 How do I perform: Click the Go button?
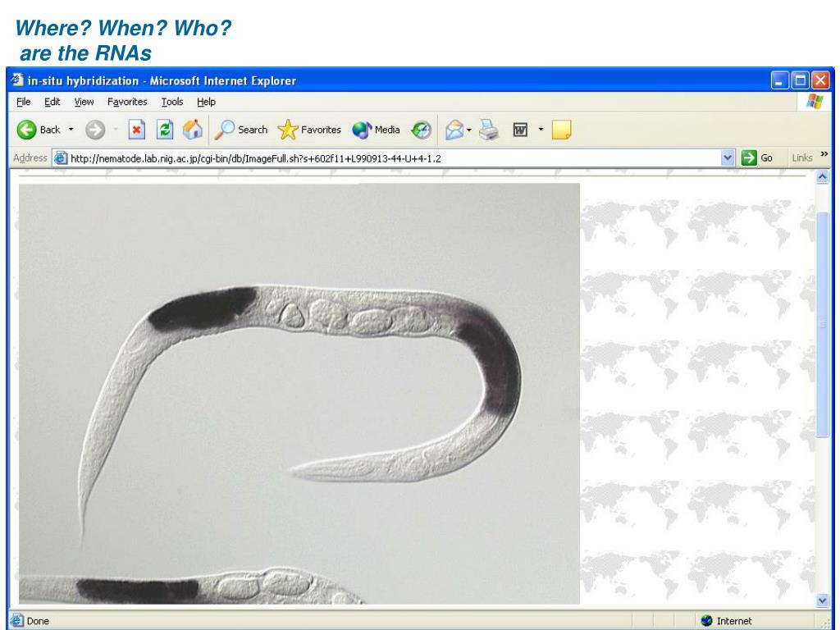757,158
